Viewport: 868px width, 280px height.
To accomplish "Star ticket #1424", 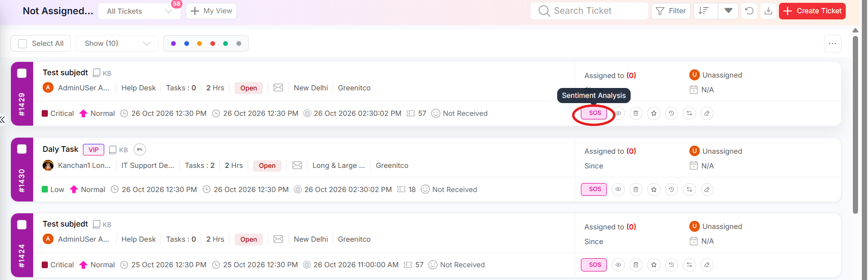I will point(654,265).
